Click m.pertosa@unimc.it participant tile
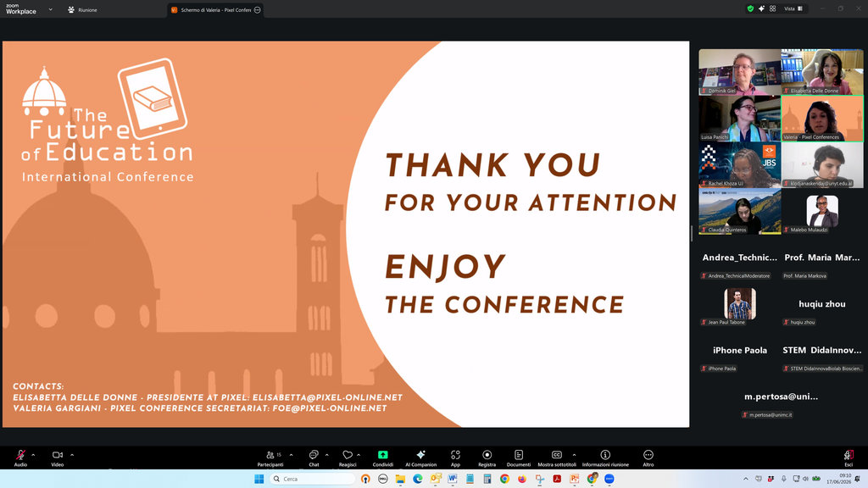This screenshot has height=488, width=868. click(x=781, y=396)
